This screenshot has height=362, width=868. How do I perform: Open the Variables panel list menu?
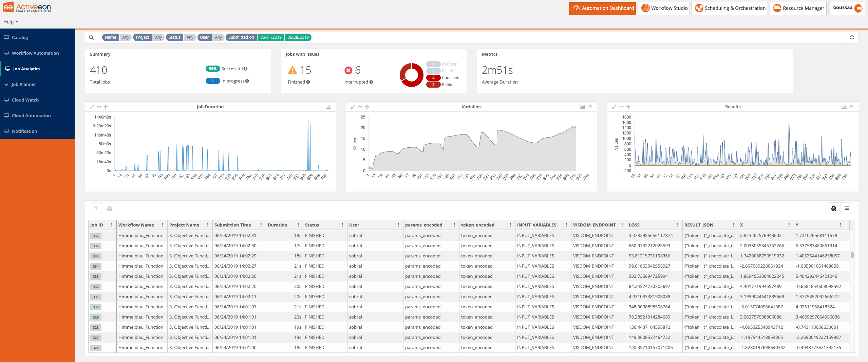coord(590,107)
